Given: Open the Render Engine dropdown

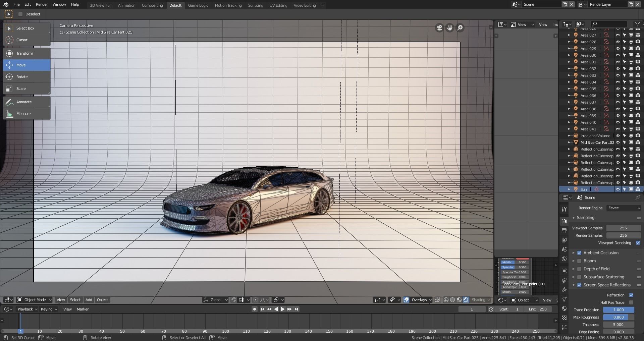Looking at the screenshot, I should pyautogui.click(x=624, y=208).
